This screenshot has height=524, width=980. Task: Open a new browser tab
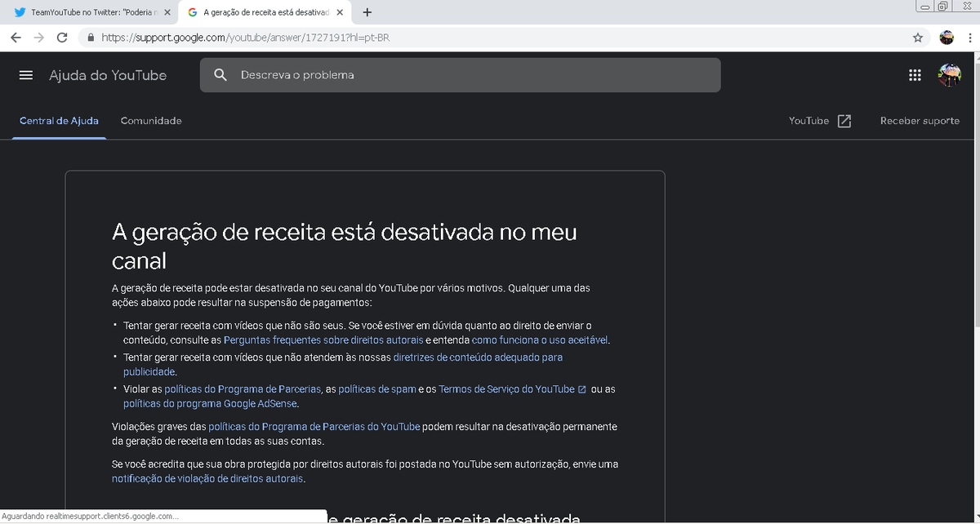point(367,12)
